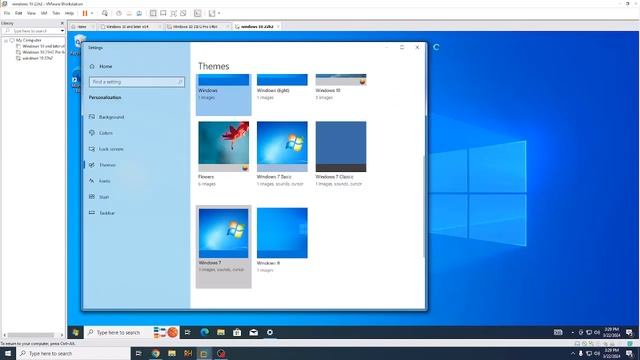
Task: Select My Computer in the library tree
Action: tap(29, 40)
